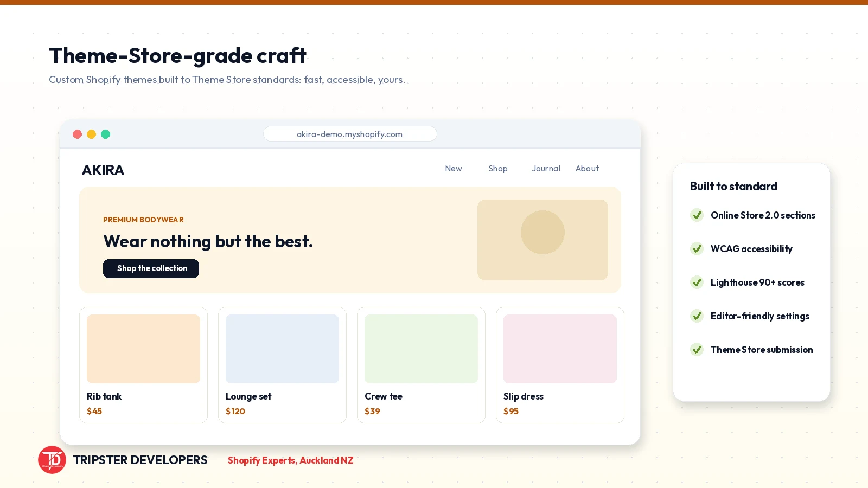Click the hero banner image placeholder
This screenshot has height=488, width=868.
point(542,240)
